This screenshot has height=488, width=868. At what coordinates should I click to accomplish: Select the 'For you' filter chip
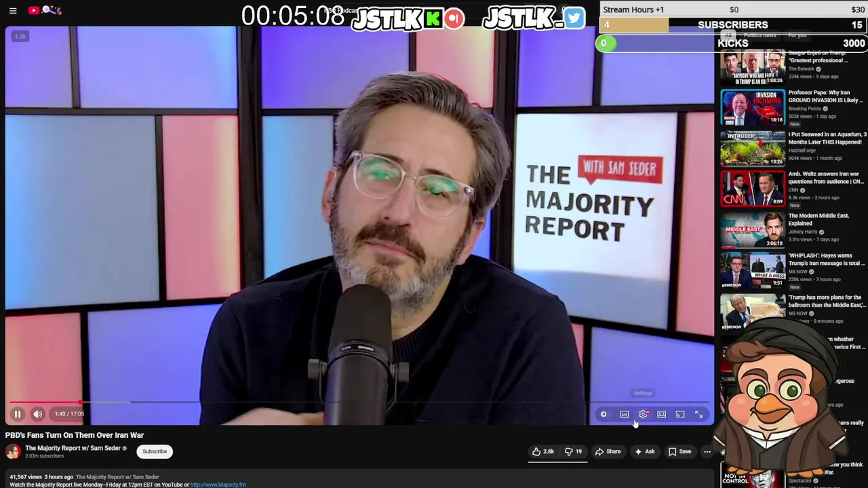797,35
